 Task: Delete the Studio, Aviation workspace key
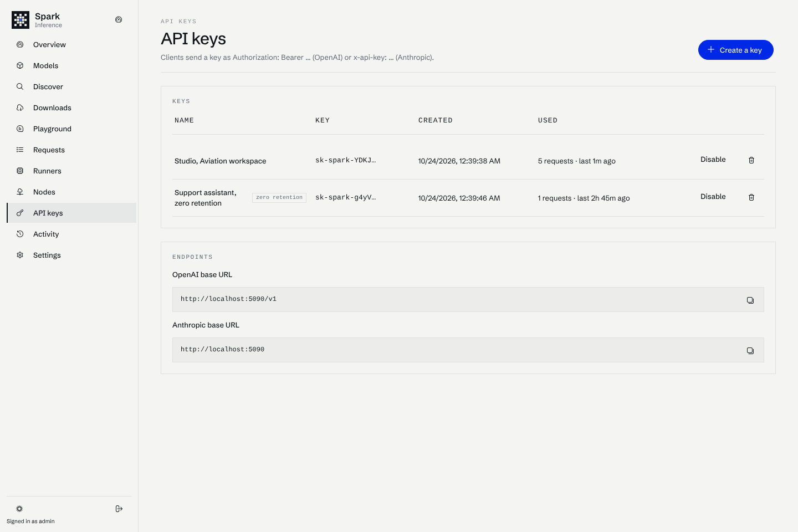[751, 160]
